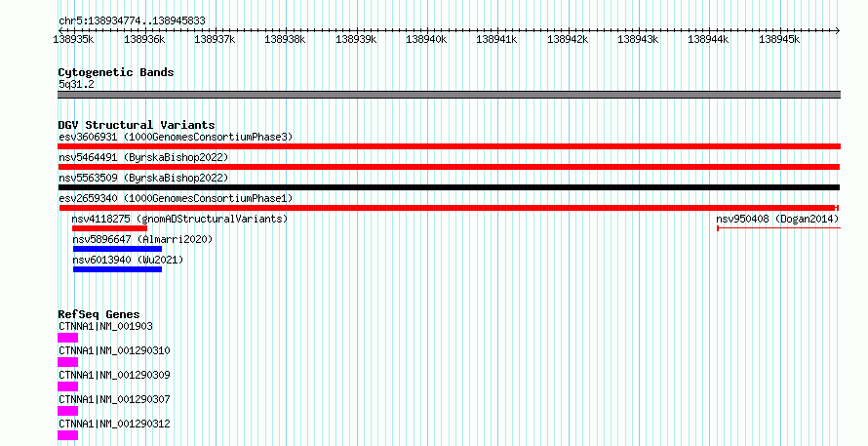Open CTNNA1|NM_001290310 gene label
This screenshot has height=446, width=868.
114,350
